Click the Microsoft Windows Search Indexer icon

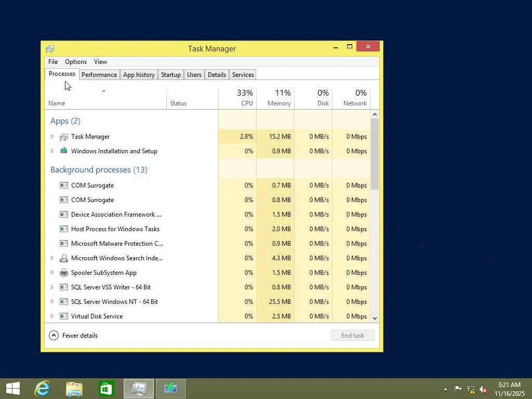pyautogui.click(x=63, y=258)
